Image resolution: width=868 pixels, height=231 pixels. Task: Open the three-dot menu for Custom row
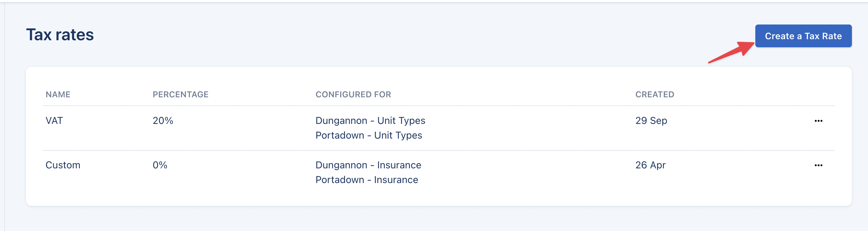818,165
